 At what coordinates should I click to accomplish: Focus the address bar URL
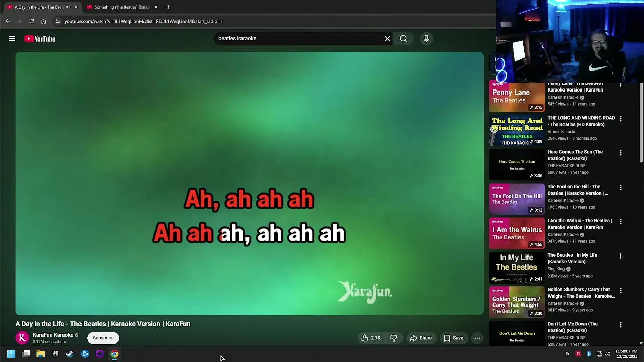point(143,21)
